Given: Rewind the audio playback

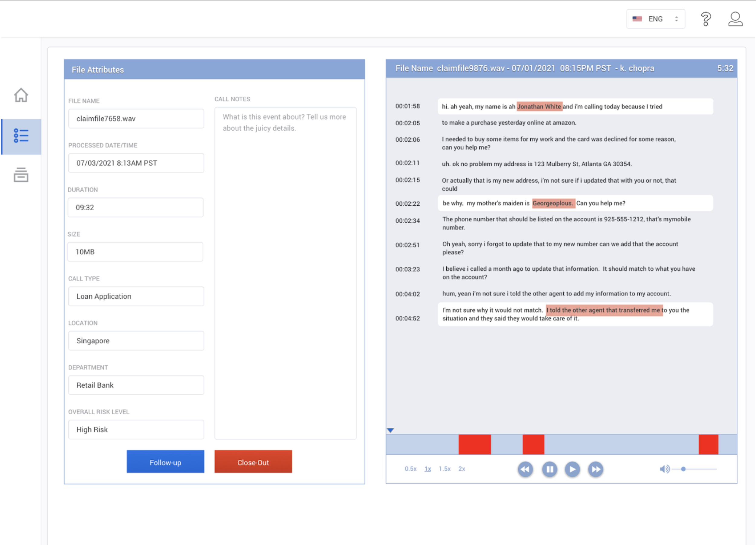Looking at the screenshot, I should click(525, 469).
